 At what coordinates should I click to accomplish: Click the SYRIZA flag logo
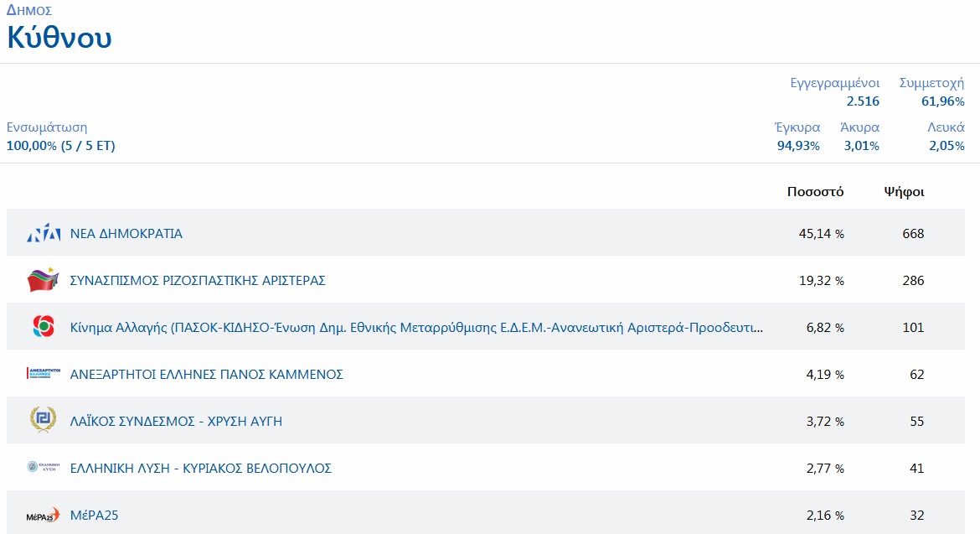point(44,281)
